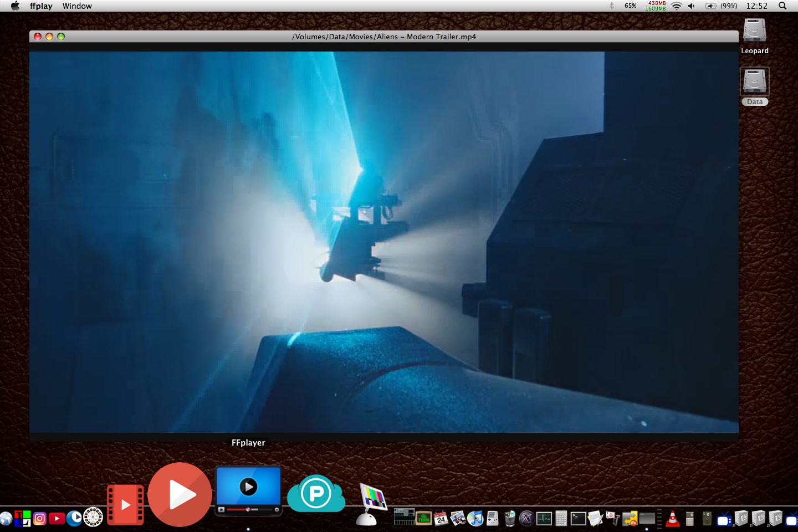Select the Data drive on the desktop
Image resolution: width=798 pixels, height=532 pixels.
pyautogui.click(x=755, y=86)
